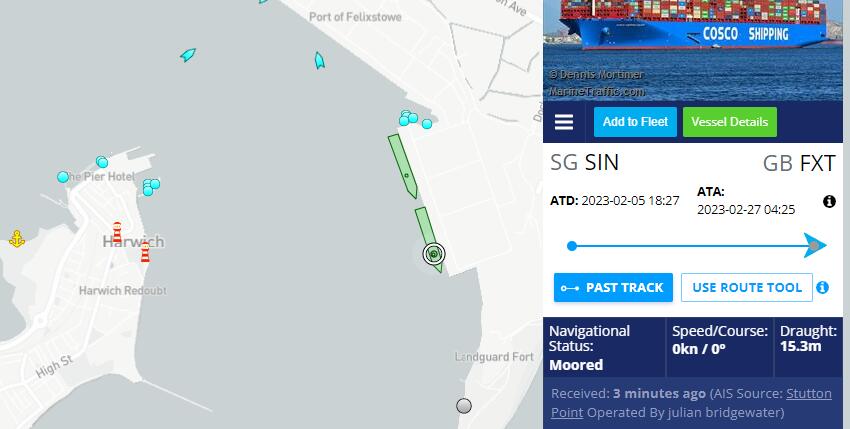
Task: Click the lower lighthouse icon at Harwich
Action: click(145, 252)
